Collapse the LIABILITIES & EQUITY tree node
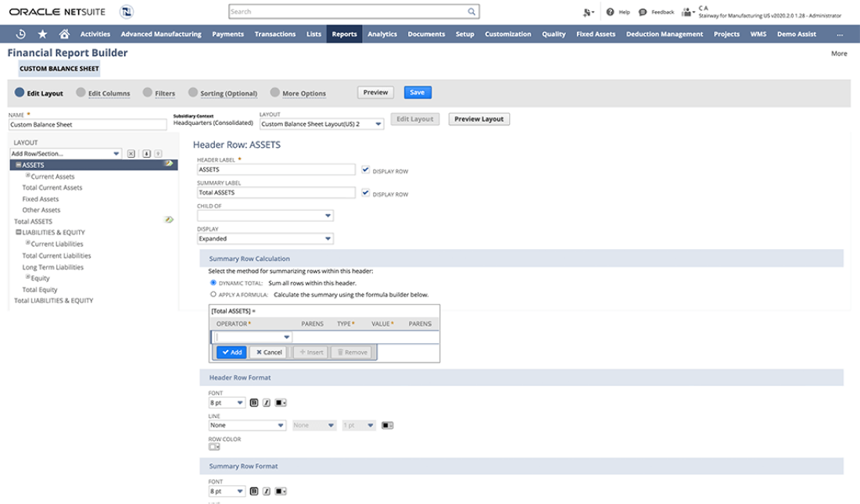This screenshot has width=860, height=504. (18, 232)
